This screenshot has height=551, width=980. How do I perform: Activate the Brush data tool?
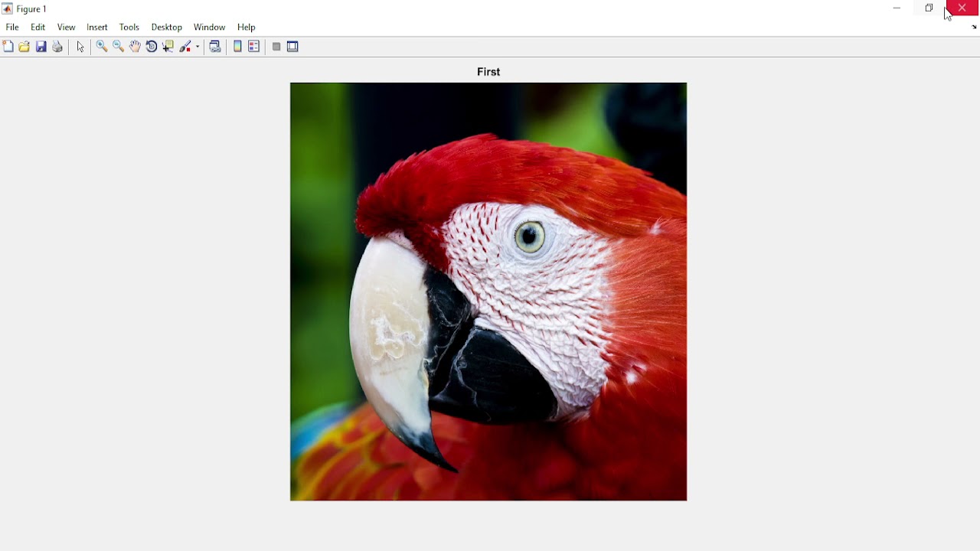click(x=186, y=47)
